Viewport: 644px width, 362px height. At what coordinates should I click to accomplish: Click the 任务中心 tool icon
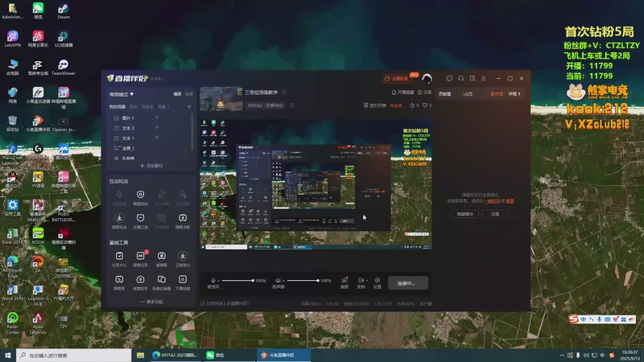coord(119,259)
